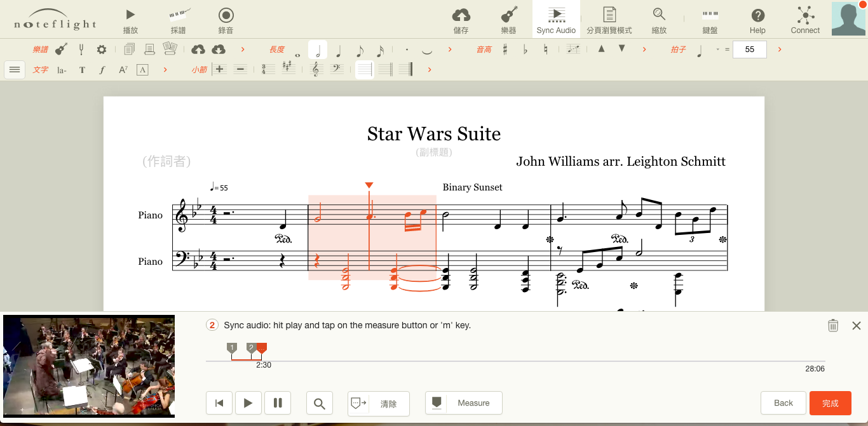
Task: Apply sharp accidental
Action: [505, 50]
